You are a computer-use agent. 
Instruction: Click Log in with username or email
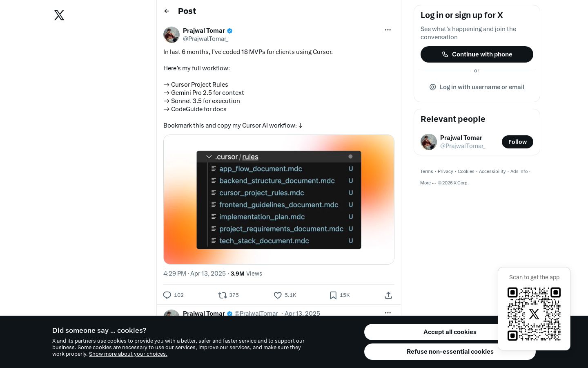477,87
